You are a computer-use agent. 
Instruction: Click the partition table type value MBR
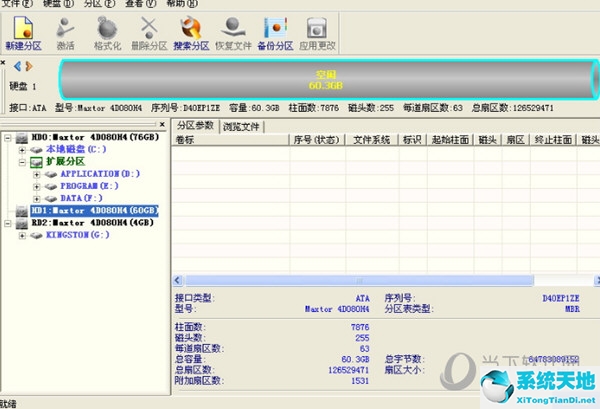[x=572, y=309]
